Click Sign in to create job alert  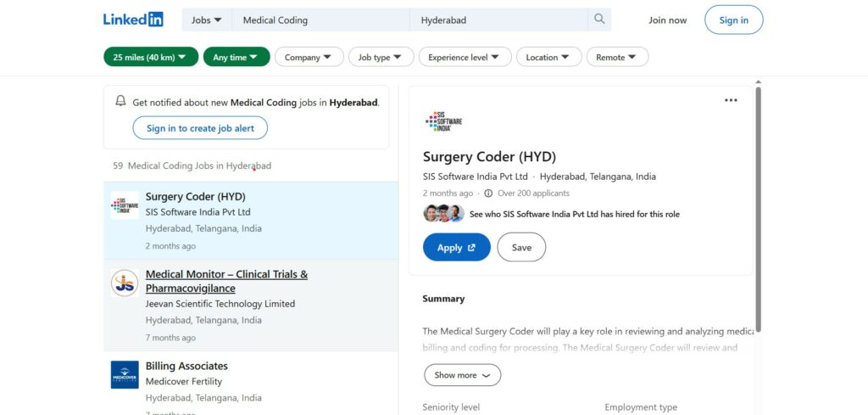tap(200, 128)
